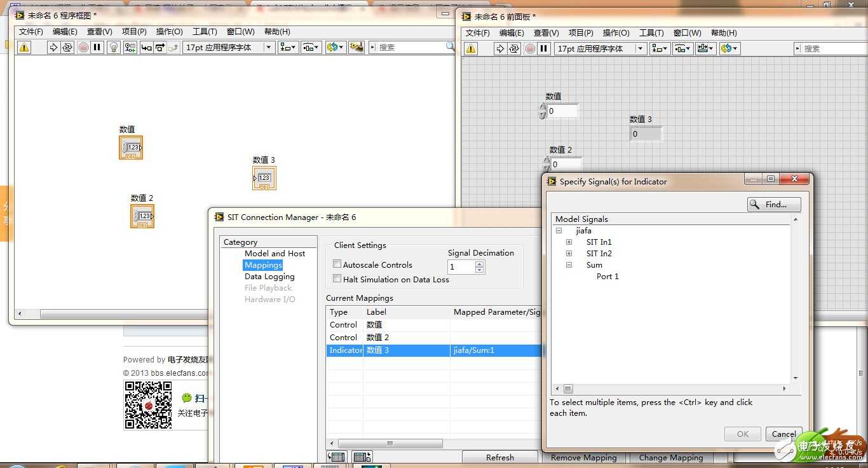Viewport: 868px width, 468px height.
Task: Open 查看(V) menu in block diagram window
Action: pos(100,32)
